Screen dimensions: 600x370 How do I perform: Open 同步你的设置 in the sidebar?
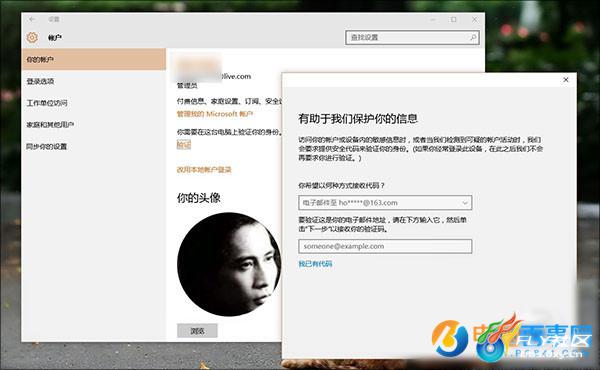click(94, 147)
